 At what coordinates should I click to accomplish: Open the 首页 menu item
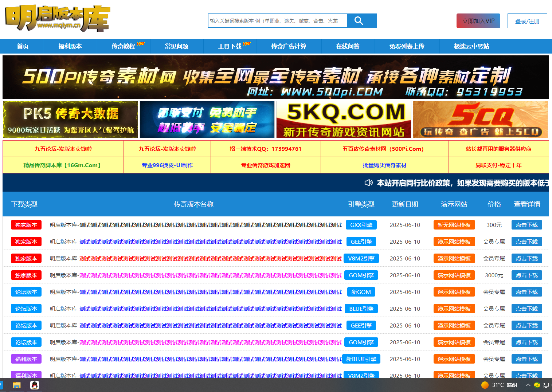pyautogui.click(x=23, y=46)
